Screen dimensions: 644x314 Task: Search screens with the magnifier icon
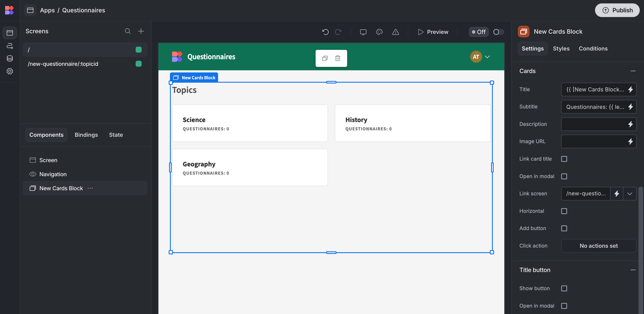[128, 31]
